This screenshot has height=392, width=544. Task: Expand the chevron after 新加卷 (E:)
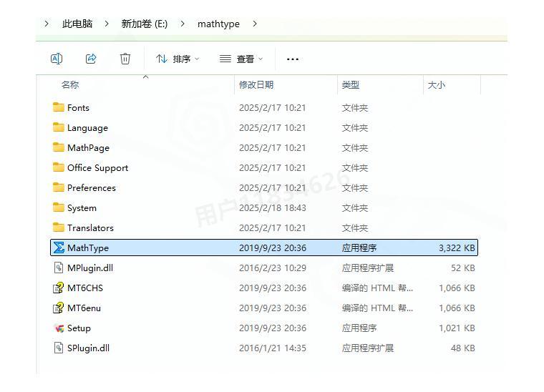(x=183, y=24)
